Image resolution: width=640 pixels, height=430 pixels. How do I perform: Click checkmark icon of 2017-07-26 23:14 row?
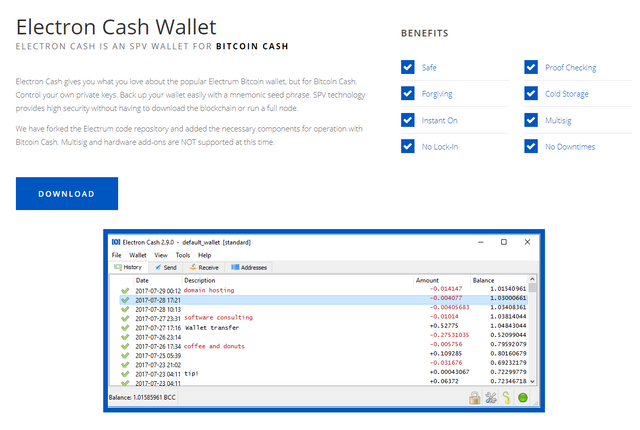click(x=125, y=337)
